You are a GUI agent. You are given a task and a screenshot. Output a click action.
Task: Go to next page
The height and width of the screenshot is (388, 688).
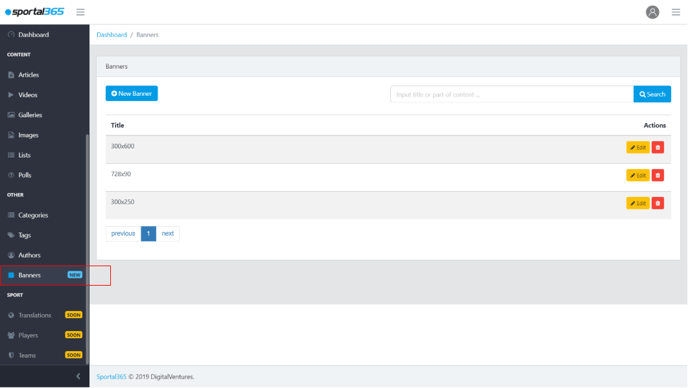(168, 234)
